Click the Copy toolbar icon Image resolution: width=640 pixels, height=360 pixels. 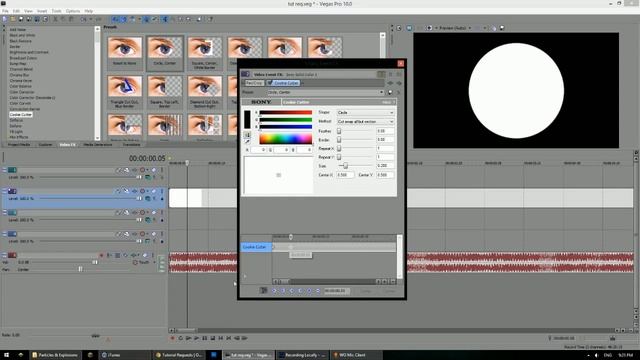coord(63,19)
